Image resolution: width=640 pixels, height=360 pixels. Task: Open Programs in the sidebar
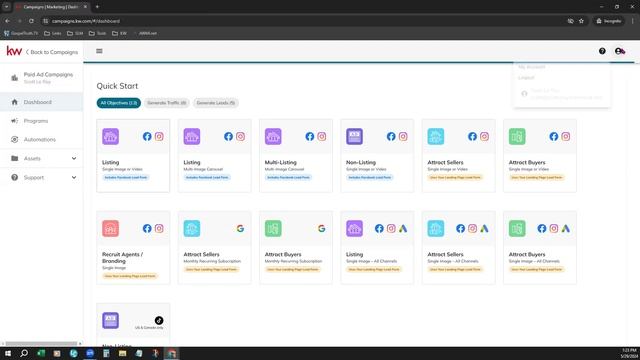tap(42, 121)
